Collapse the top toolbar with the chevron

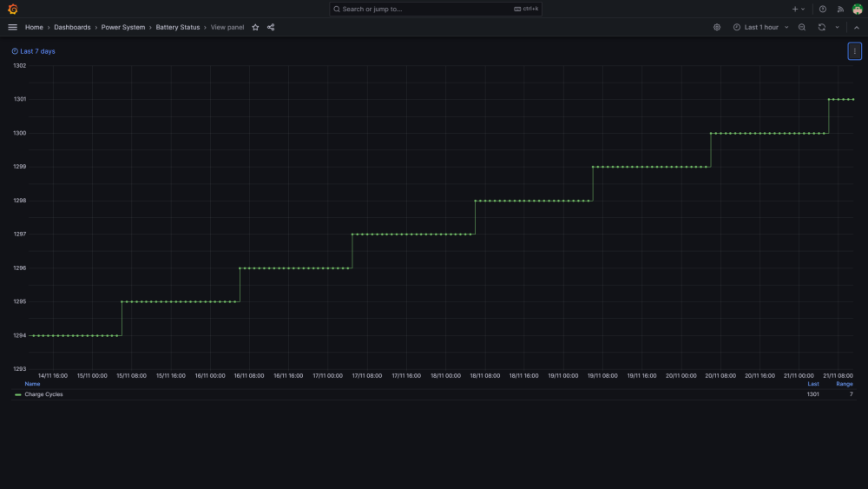tap(857, 27)
